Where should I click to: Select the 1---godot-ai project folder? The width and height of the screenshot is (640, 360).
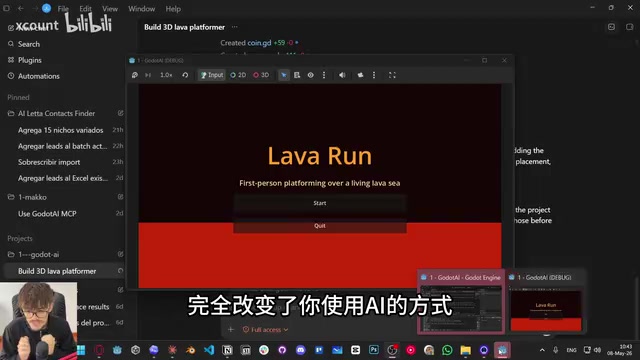[38, 254]
